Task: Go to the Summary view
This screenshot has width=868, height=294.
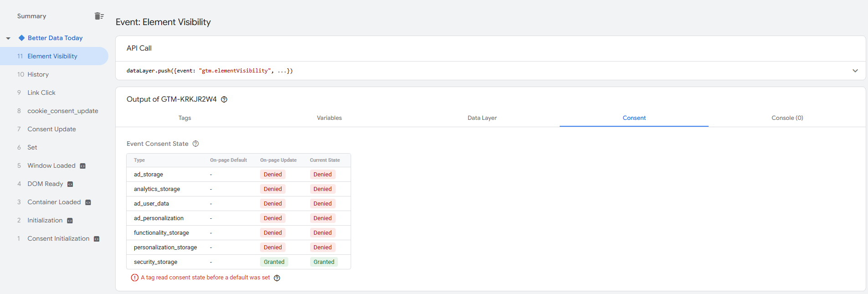Action: click(x=32, y=16)
